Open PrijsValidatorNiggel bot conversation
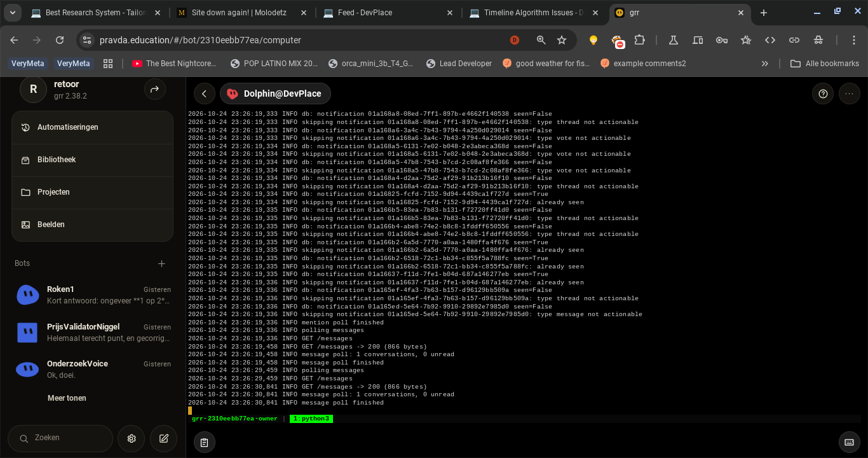Image resolution: width=868 pixels, height=458 pixels. tap(93, 332)
